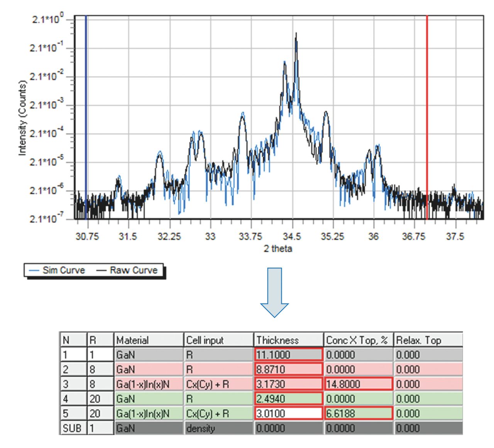Open Material cell Ga(1-x)In(x)N in row 3

(149, 384)
